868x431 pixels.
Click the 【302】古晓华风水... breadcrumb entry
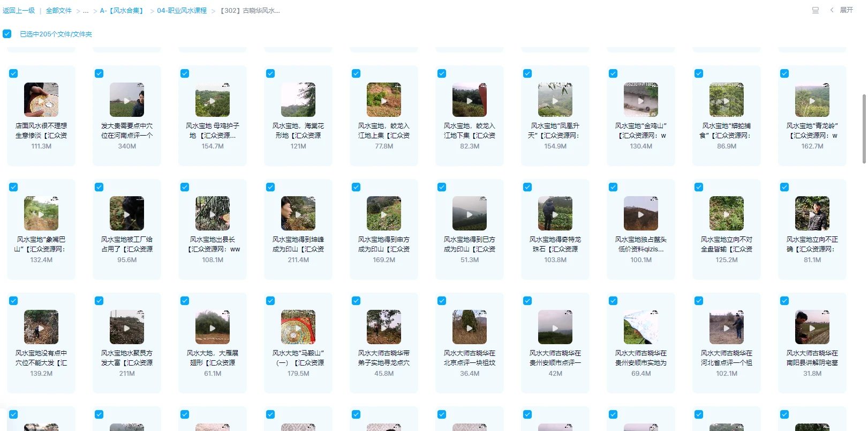pyautogui.click(x=250, y=11)
